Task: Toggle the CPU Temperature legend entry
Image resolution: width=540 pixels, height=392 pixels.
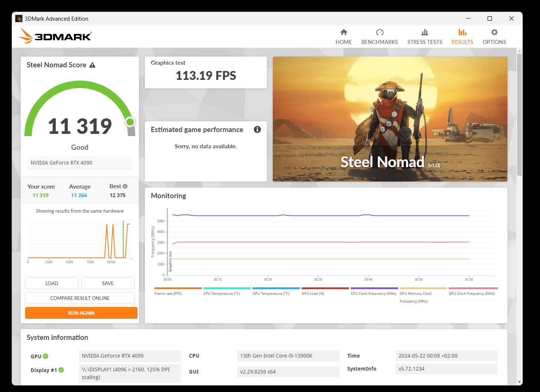Action: click(227, 291)
